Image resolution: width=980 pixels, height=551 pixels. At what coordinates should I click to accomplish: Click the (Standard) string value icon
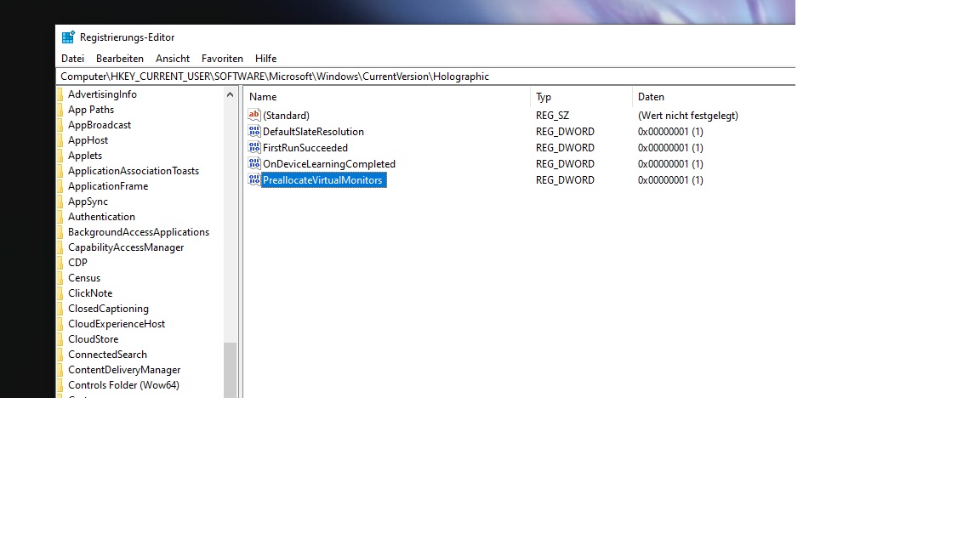point(254,115)
